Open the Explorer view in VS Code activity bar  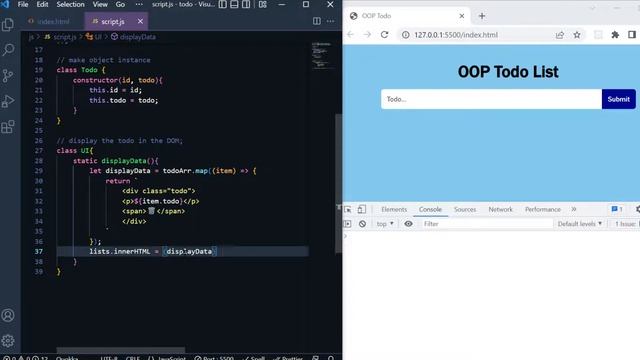point(8,24)
